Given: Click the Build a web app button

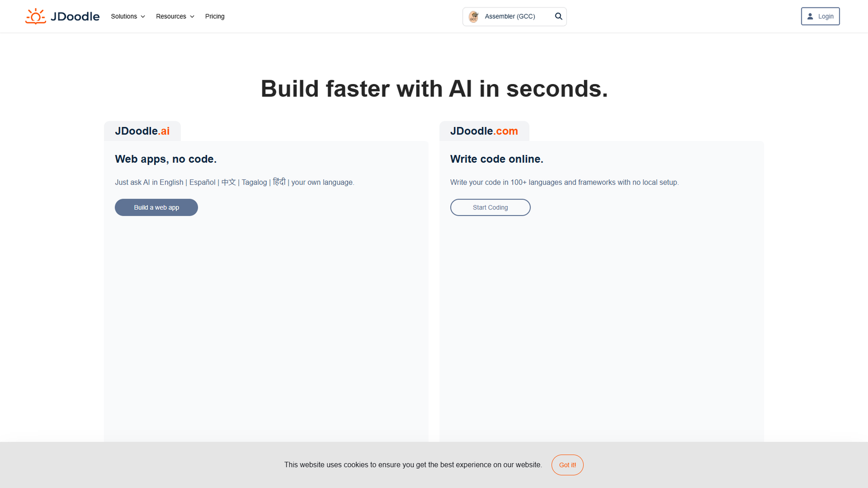Looking at the screenshot, I should pos(156,207).
